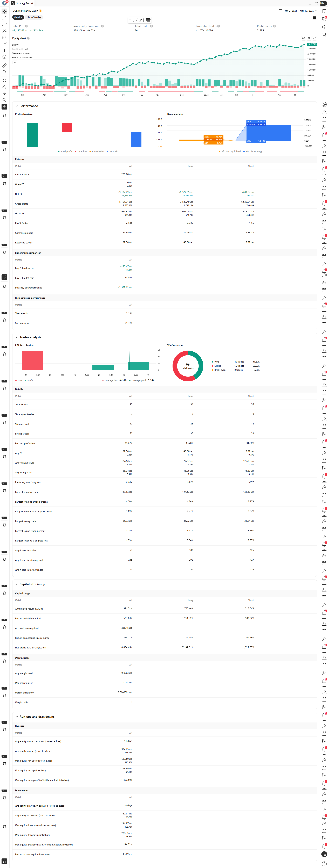Maximize the equity chart with the fullscreen icon
Image resolution: width=328 pixels, height=868 pixels.
(314, 38)
